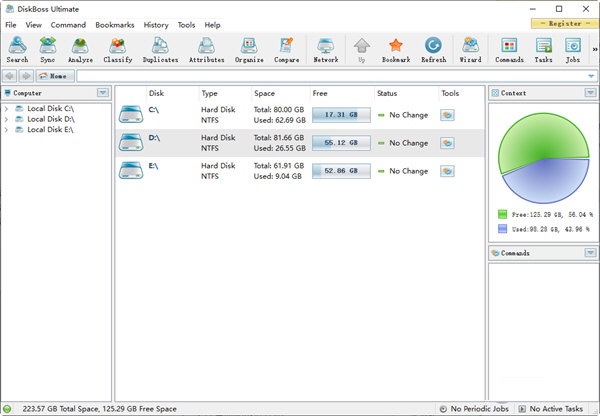Open the View menu
600x416 pixels.
point(34,25)
